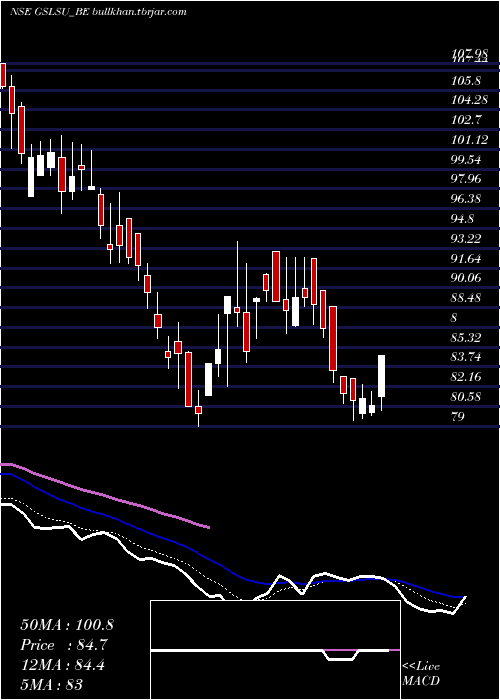The image size is (500, 700).
Task: Click the 101.12 price axis label
Action: 469,140
